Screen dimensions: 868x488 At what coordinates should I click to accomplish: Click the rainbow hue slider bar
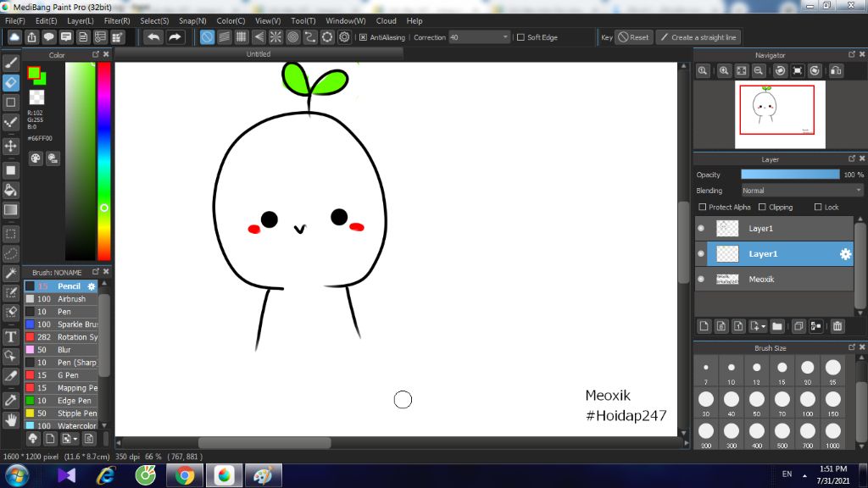click(104, 161)
